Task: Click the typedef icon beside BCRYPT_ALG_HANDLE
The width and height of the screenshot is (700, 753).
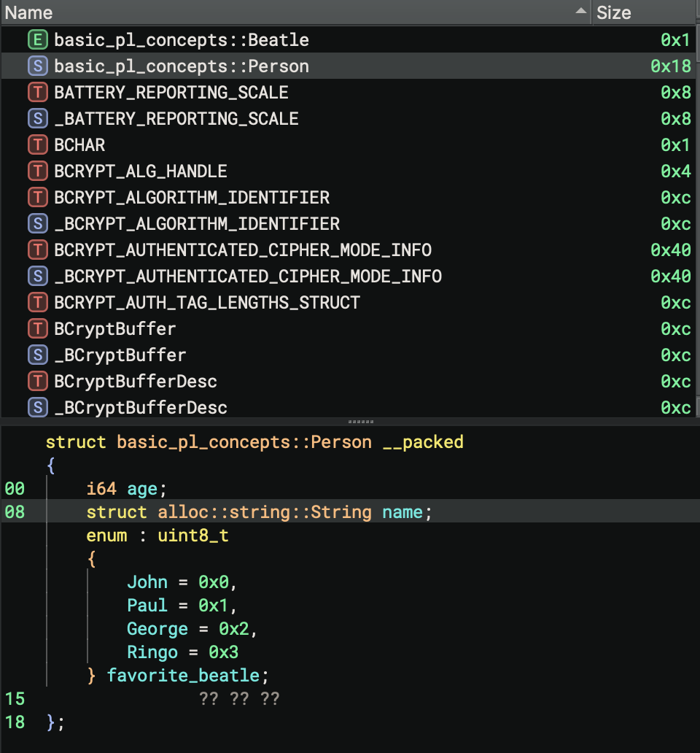Action: (37, 171)
